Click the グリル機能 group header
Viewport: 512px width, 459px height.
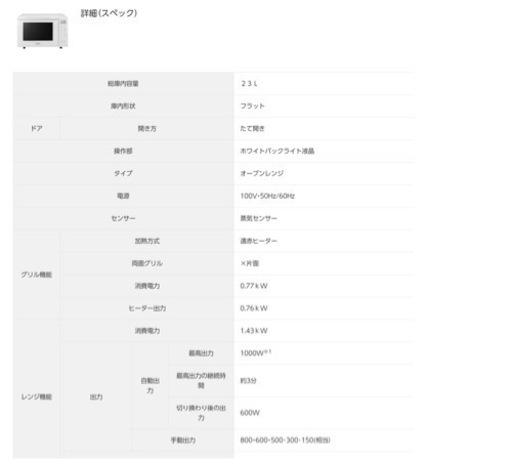point(36,274)
